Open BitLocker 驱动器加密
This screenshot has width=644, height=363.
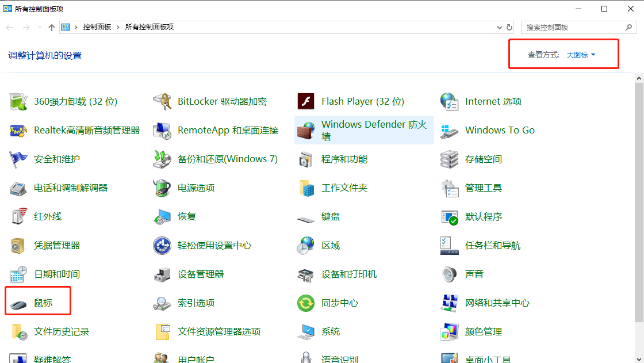(222, 101)
